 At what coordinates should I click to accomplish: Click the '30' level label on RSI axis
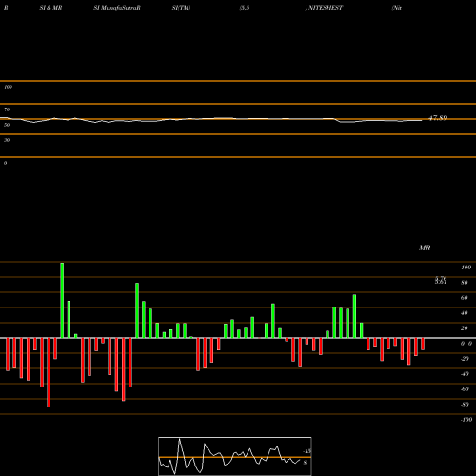point(7,140)
